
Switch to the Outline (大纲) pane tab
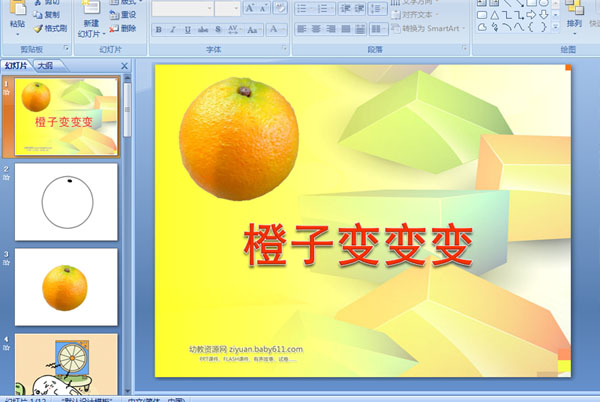click(46, 65)
